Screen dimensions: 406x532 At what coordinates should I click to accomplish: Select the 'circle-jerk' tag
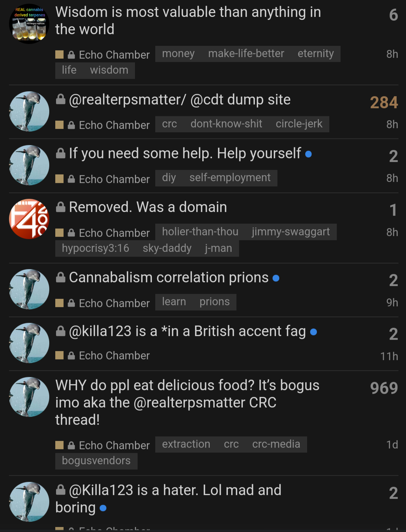[x=299, y=124]
